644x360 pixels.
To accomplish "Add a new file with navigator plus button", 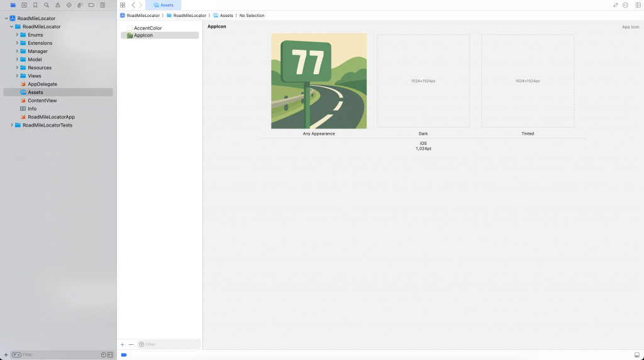I will (x=6, y=355).
